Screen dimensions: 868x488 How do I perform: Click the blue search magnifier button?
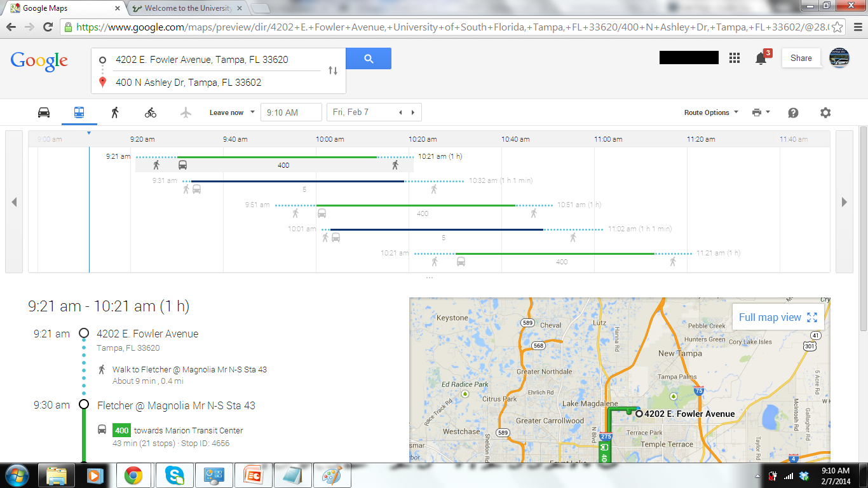pos(369,58)
